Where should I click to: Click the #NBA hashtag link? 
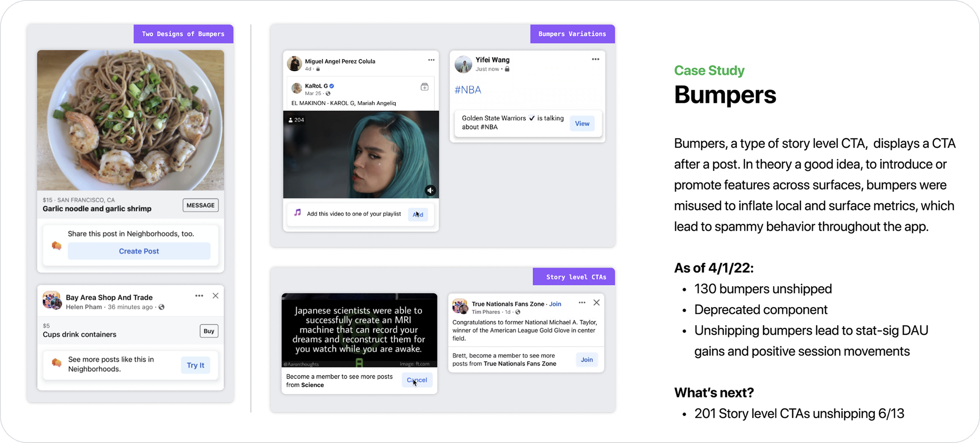click(468, 90)
